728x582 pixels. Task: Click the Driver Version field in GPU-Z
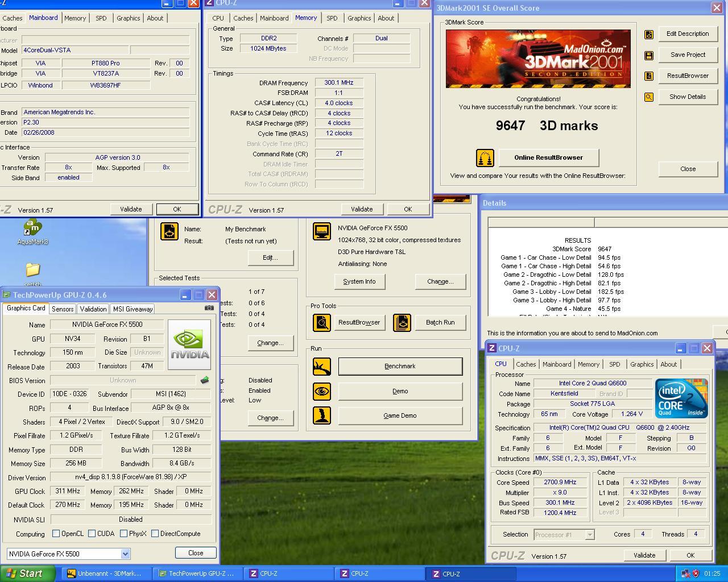(131, 477)
